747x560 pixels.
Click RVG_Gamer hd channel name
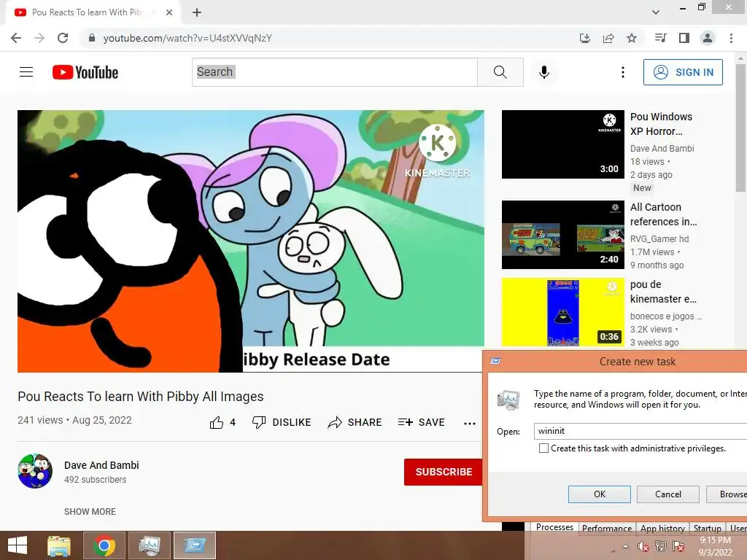tap(659, 238)
